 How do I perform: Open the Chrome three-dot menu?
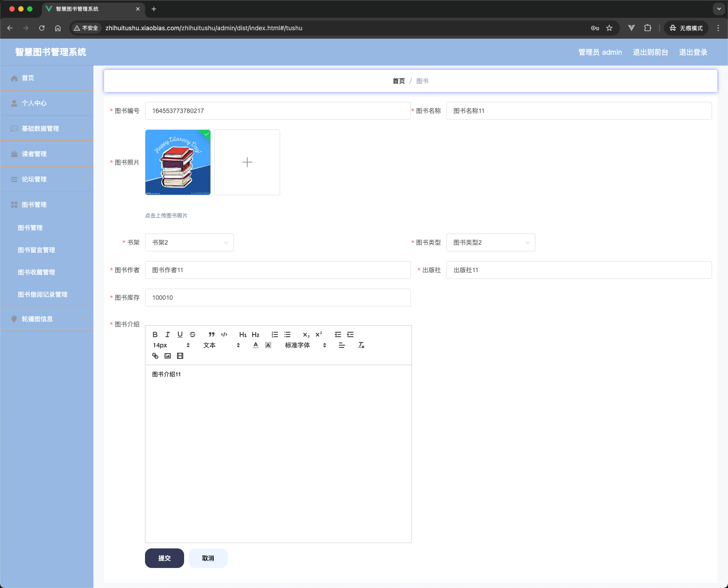(x=718, y=28)
